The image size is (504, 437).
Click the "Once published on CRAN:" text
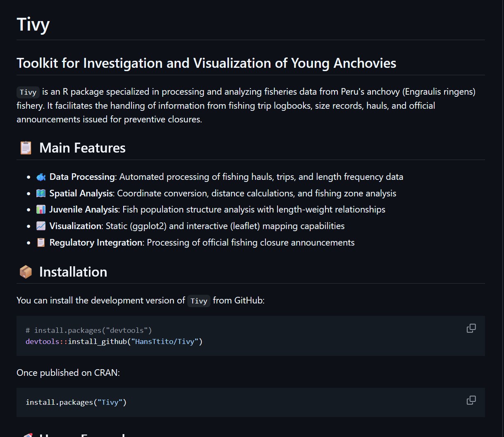[x=68, y=373]
